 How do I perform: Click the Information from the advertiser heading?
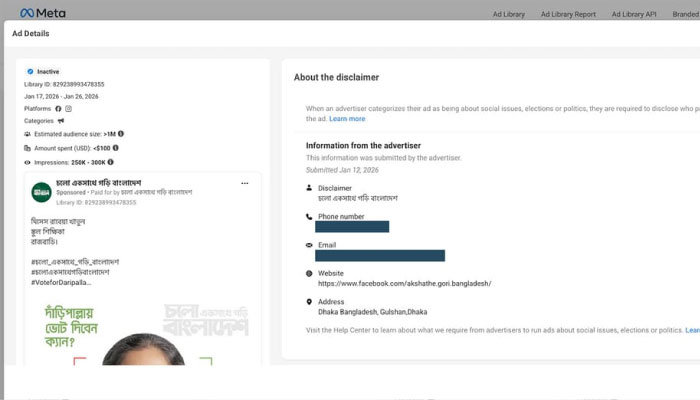363,146
